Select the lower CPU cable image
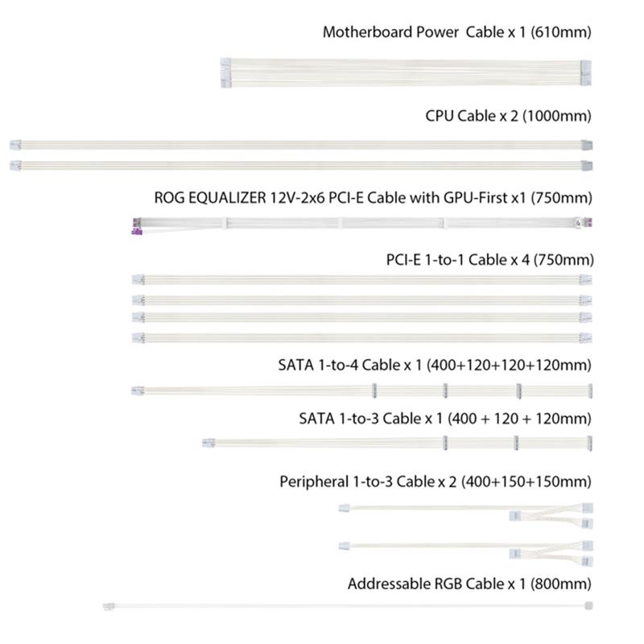The image size is (644, 644). pos(301,166)
